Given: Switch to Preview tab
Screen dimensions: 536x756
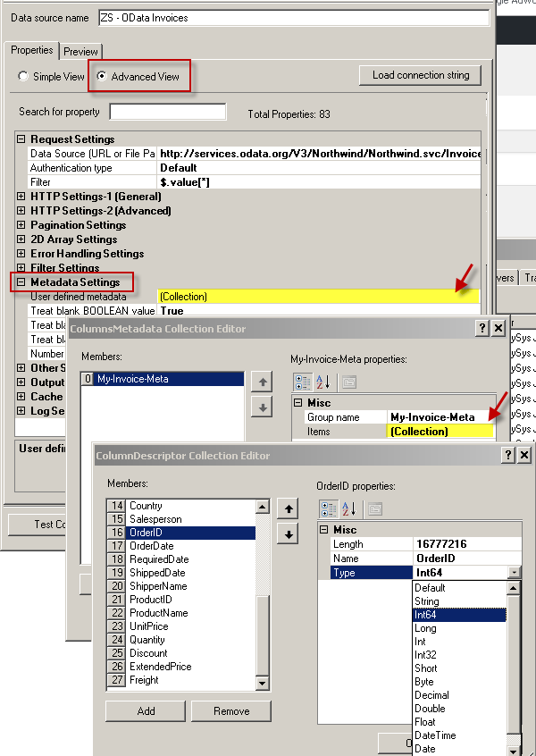Looking at the screenshot, I should point(80,52).
